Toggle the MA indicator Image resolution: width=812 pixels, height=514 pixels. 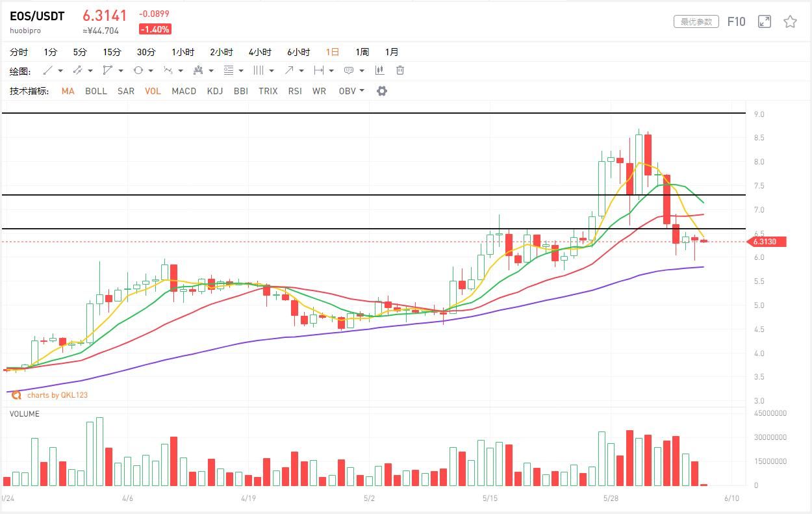click(x=68, y=91)
